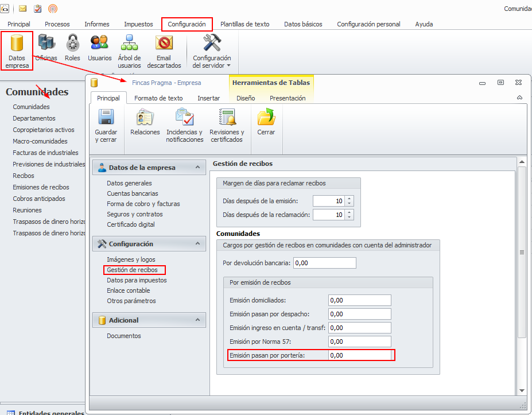Open Plantillas de texto tab
The height and width of the screenshot is (415, 532).
(244, 24)
